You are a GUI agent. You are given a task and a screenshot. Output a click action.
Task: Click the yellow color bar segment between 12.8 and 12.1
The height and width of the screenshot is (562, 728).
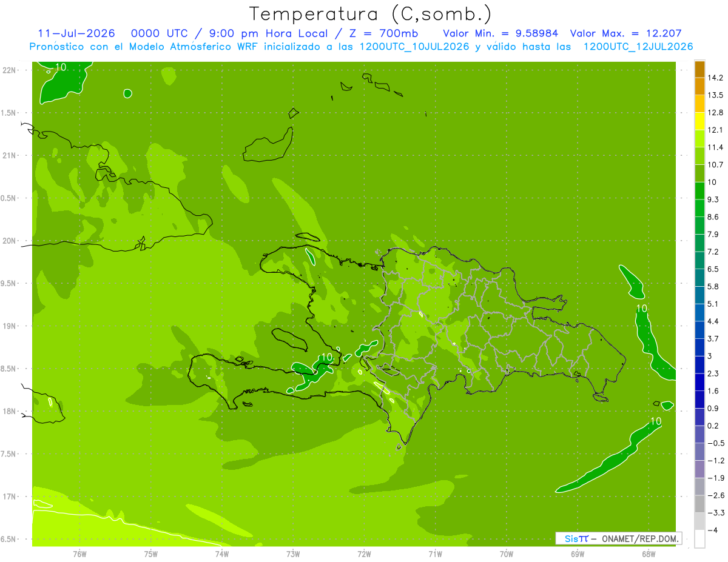click(699, 121)
